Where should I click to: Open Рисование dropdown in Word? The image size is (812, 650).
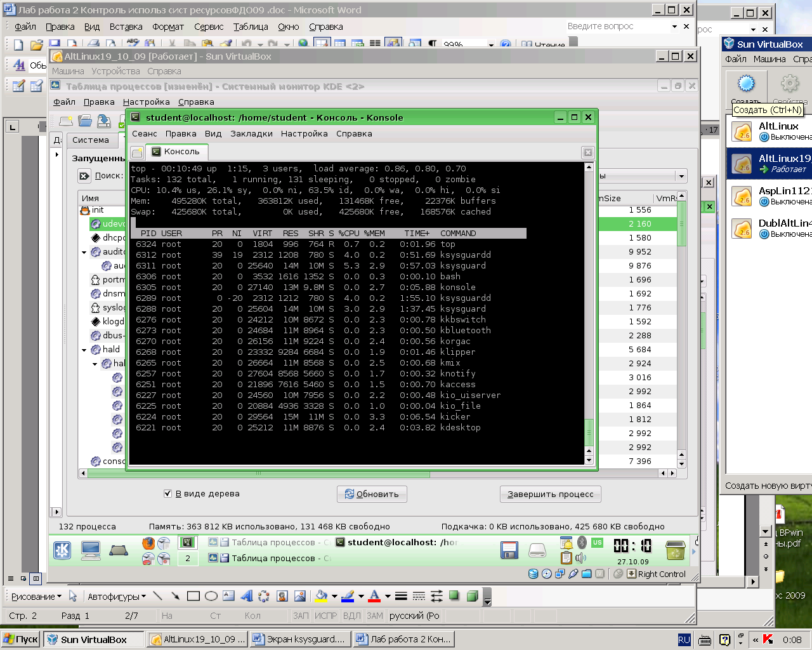[x=36, y=596]
